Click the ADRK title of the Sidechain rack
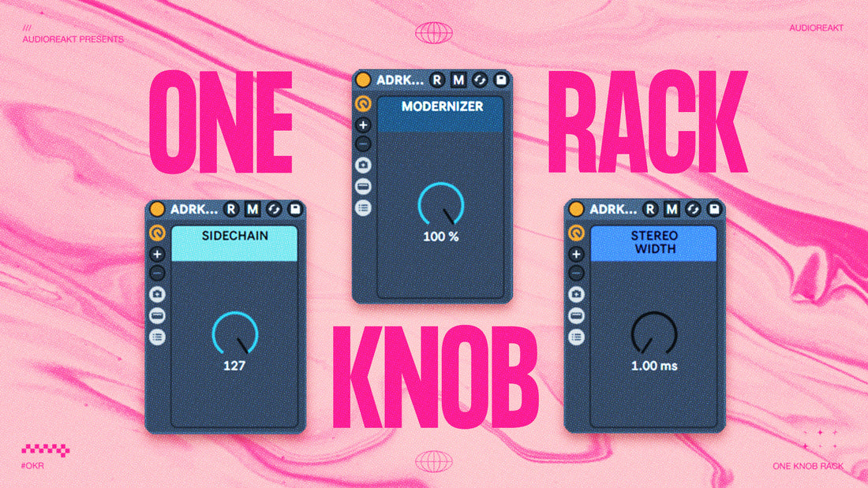The image size is (868, 488). 194,209
